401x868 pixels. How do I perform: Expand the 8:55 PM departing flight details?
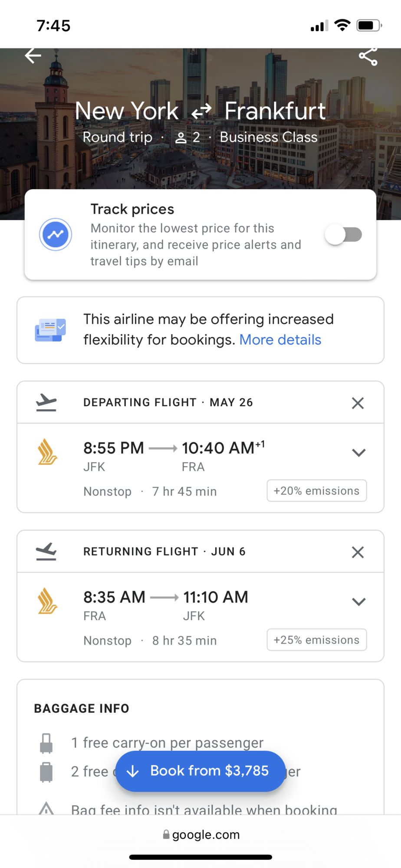tap(359, 453)
